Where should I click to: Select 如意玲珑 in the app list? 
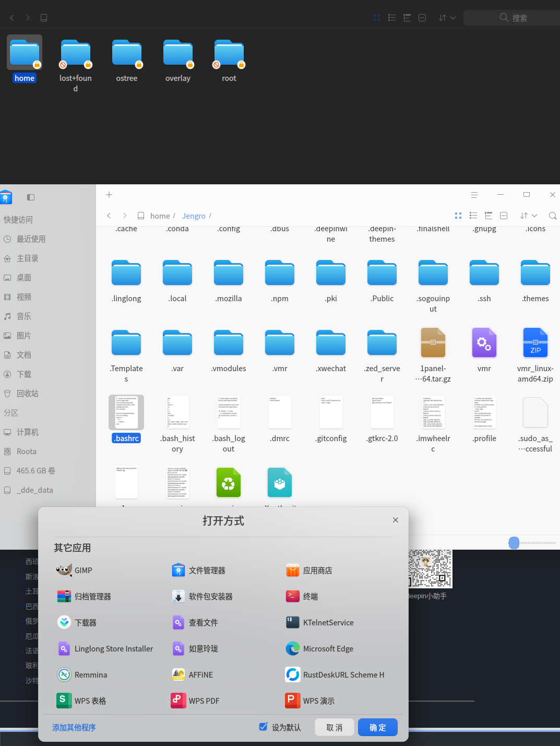(195, 648)
